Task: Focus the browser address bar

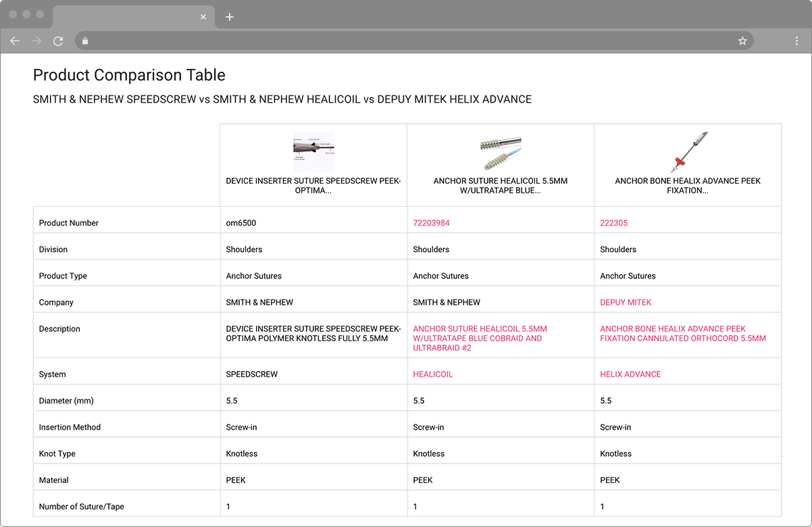Action: (x=414, y=41)
